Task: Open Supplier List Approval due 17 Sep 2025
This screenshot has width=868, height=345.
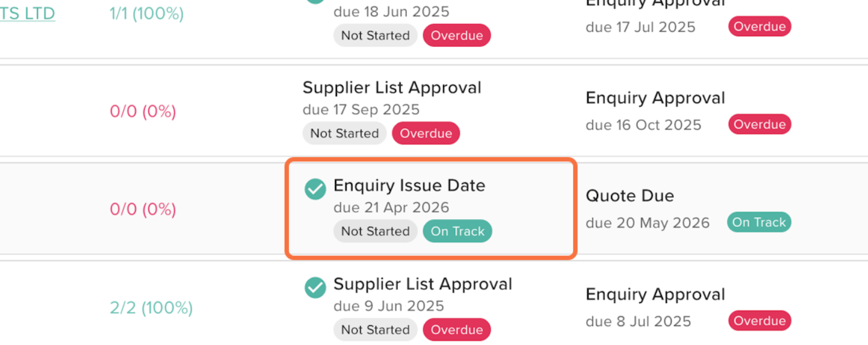Action: [x=392, y=88]
